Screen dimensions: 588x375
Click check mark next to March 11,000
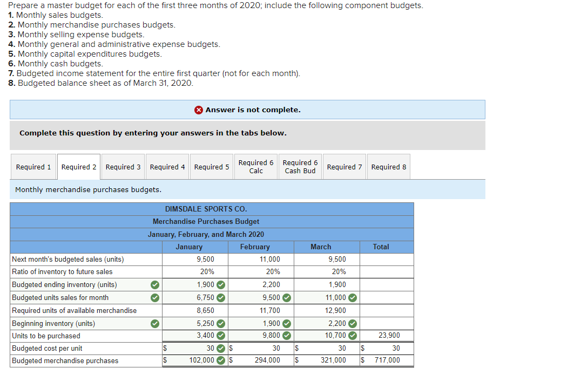coord(353,298)
